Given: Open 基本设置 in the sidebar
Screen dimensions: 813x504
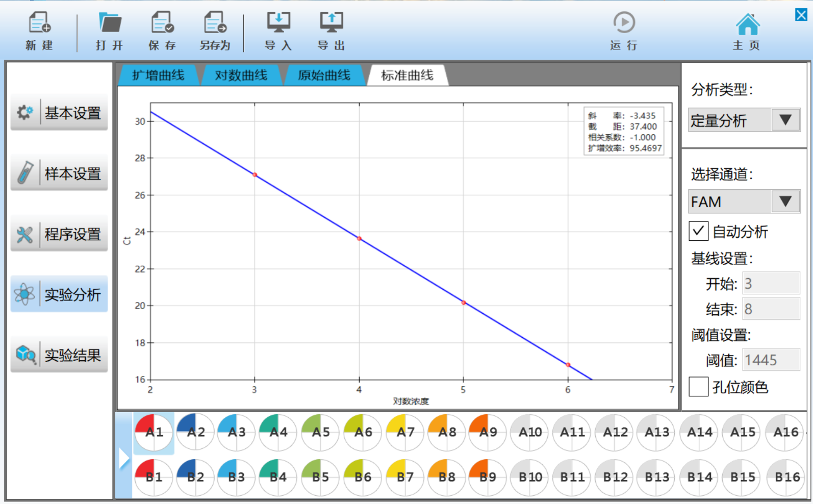Looking at the screenshot, I should [x=59, y=113].
